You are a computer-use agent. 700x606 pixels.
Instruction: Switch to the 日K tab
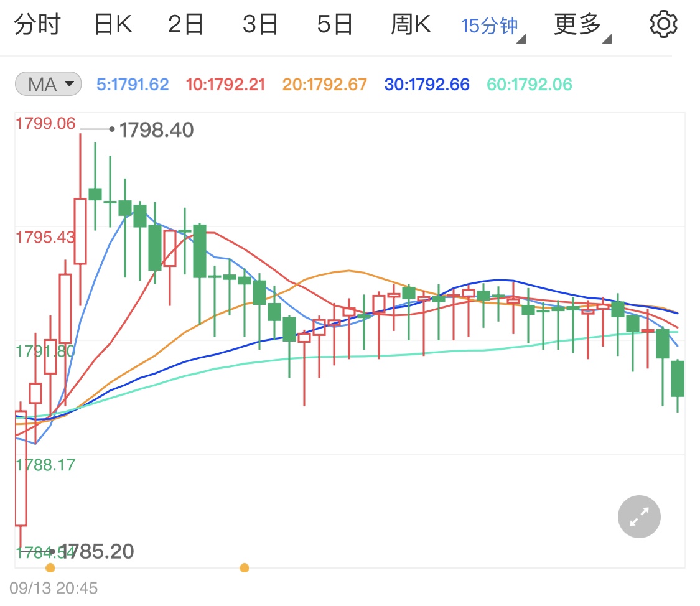[x=113, y=24]
